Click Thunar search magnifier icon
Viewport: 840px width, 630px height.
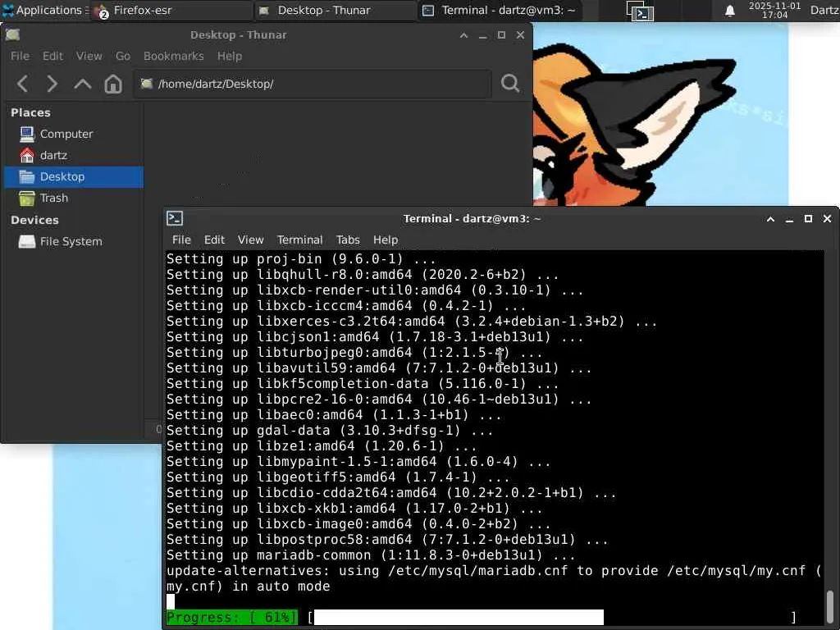510,83
